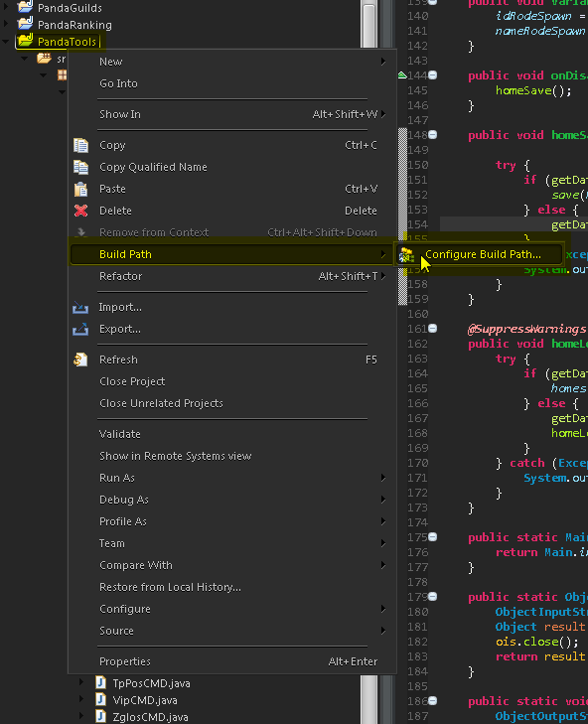Select Close Unrelated Projects
The image size is (588, 724).
coord(232,403)
